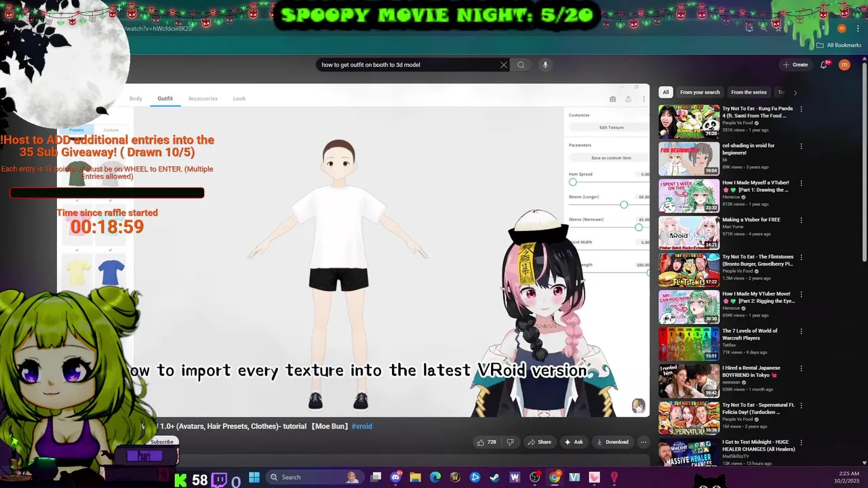The width and height of the screenshot is (868, 488).
Task: Clear the YouTube search box text
Action: coord(504,65)
